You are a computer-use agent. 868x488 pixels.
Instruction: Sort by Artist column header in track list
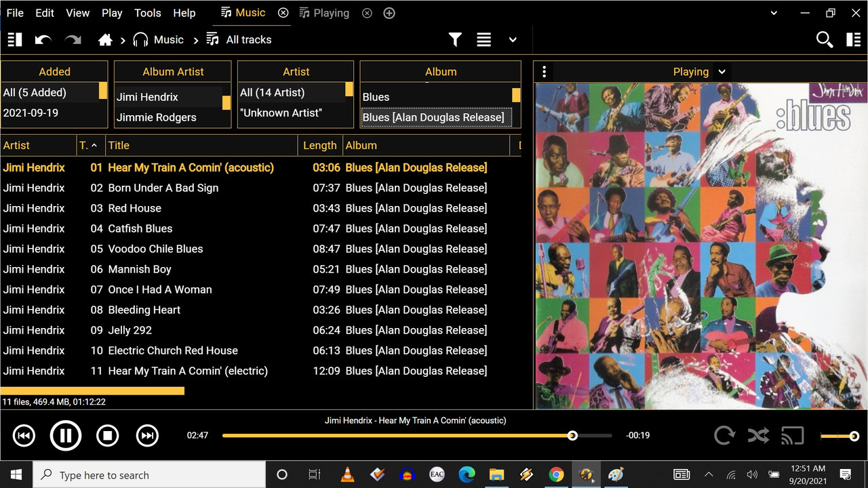point(38,145)
